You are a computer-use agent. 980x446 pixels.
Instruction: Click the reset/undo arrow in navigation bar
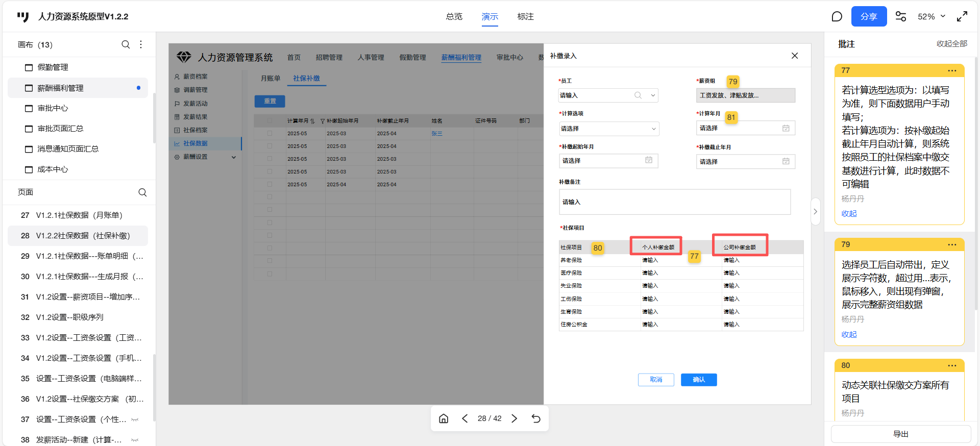536,418
